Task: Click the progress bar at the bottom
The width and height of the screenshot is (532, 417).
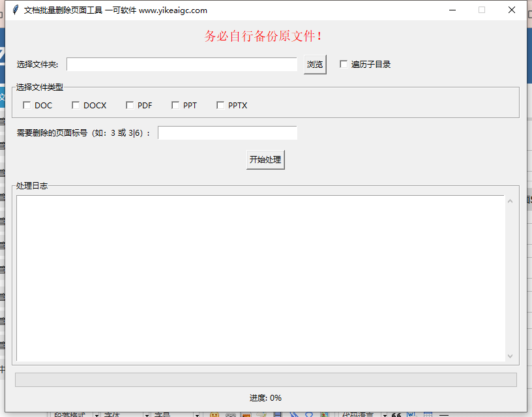Action: click(x=265, y=380)
